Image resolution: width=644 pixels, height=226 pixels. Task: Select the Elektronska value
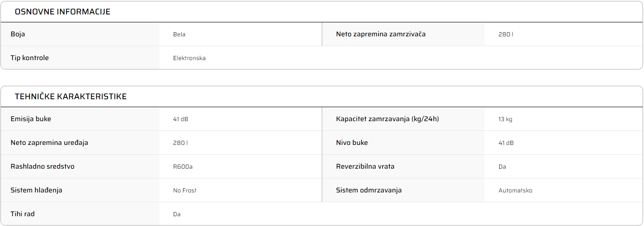click(x=190, y=58)
